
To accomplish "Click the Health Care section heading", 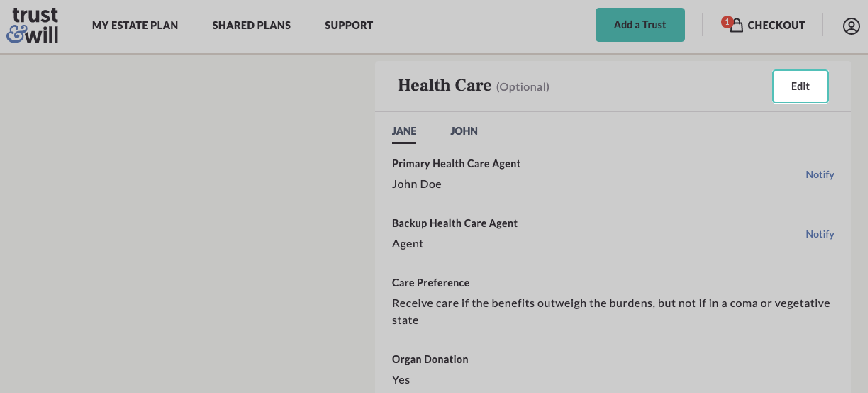I will click(x=444, y=85).
